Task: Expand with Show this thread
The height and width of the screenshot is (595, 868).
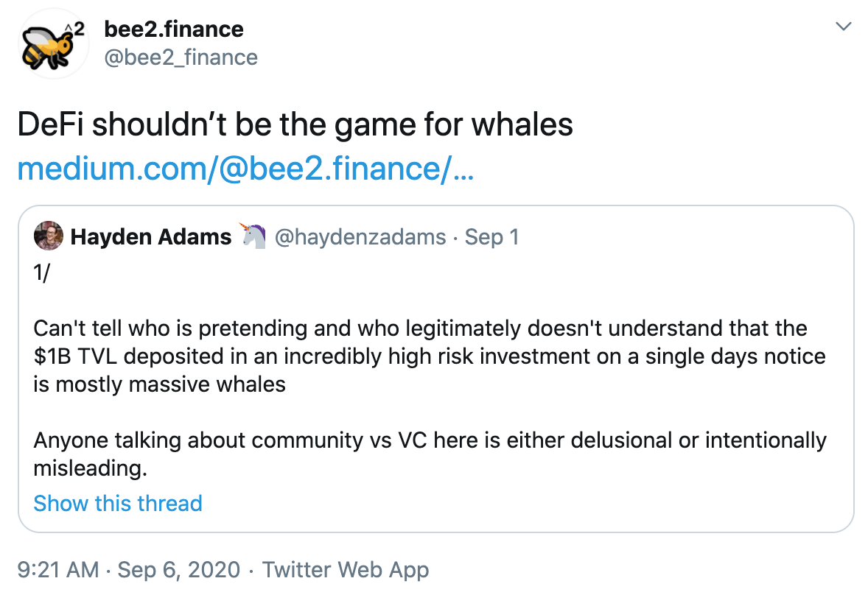Action: [118, 504]
